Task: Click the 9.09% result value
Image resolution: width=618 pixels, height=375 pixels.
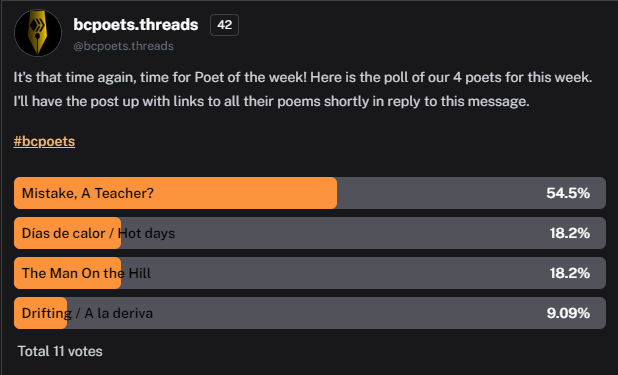Action: pos(568,313)
